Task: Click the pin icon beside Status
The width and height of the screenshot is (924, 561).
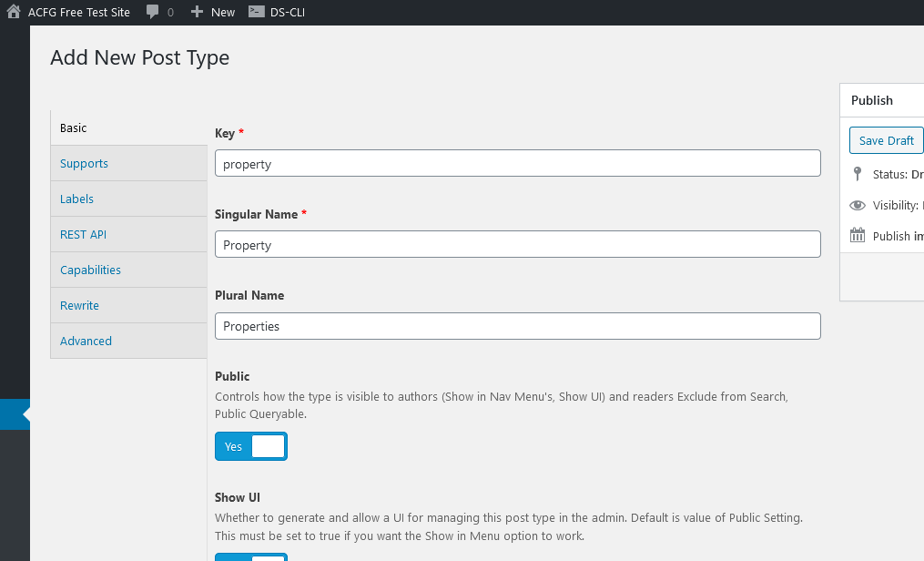Action: click(858, 174)
